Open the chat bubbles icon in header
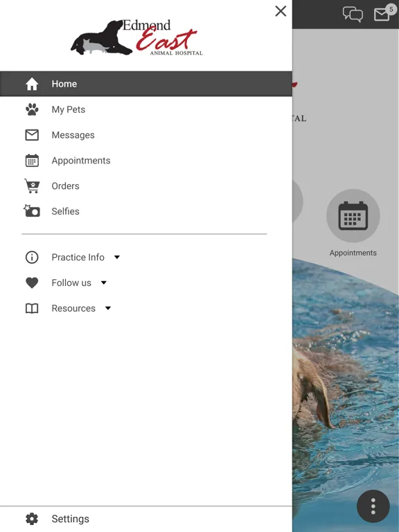This screenshot has height=532, width=399. 353,15
